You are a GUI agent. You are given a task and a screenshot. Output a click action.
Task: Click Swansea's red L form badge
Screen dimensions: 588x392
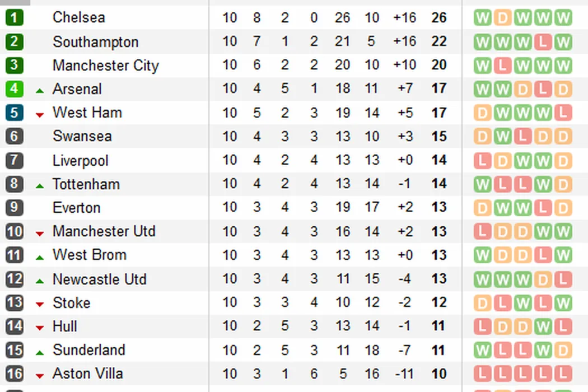tap(522, 136)
